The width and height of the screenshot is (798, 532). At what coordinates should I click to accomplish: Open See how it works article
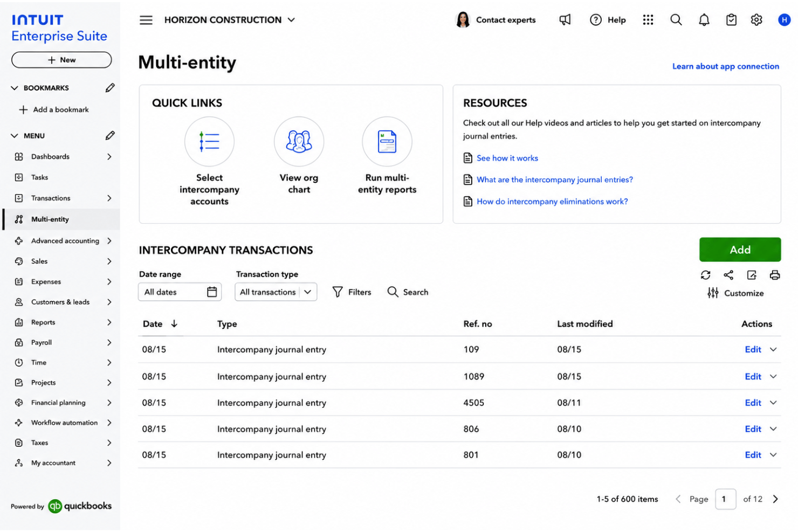(507, 158)
